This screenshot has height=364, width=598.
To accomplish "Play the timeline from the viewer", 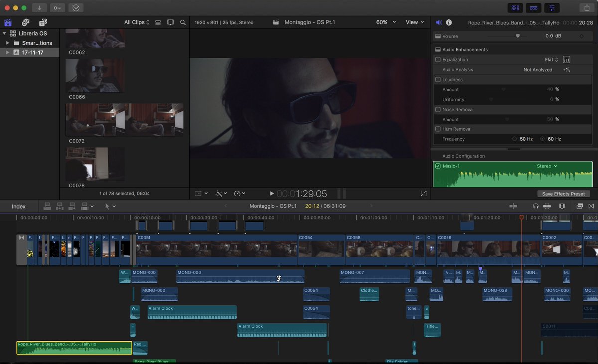I will [272, 193].
